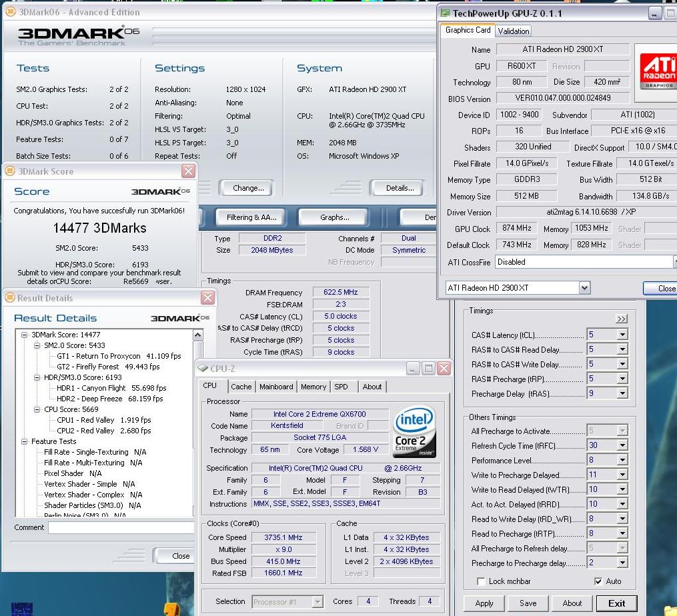Click the Graphs... button

(x=334, y=217)
